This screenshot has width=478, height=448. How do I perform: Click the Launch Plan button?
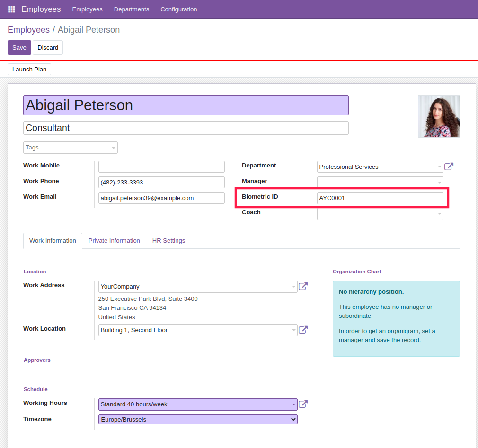[29, 70]
